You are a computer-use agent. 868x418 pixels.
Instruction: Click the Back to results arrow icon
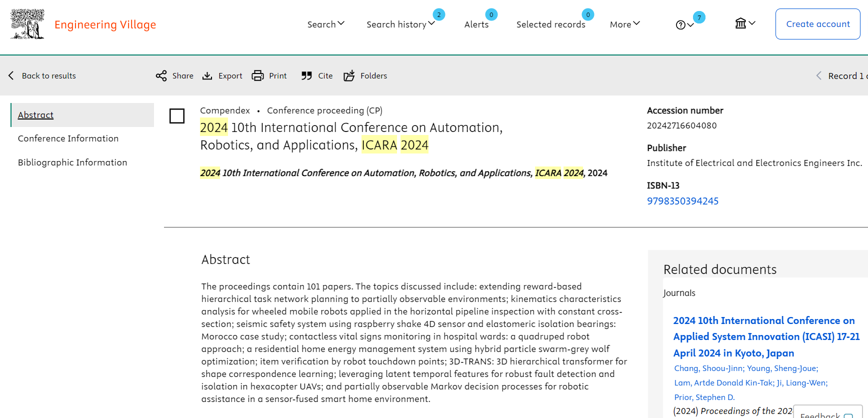[11, 75]
